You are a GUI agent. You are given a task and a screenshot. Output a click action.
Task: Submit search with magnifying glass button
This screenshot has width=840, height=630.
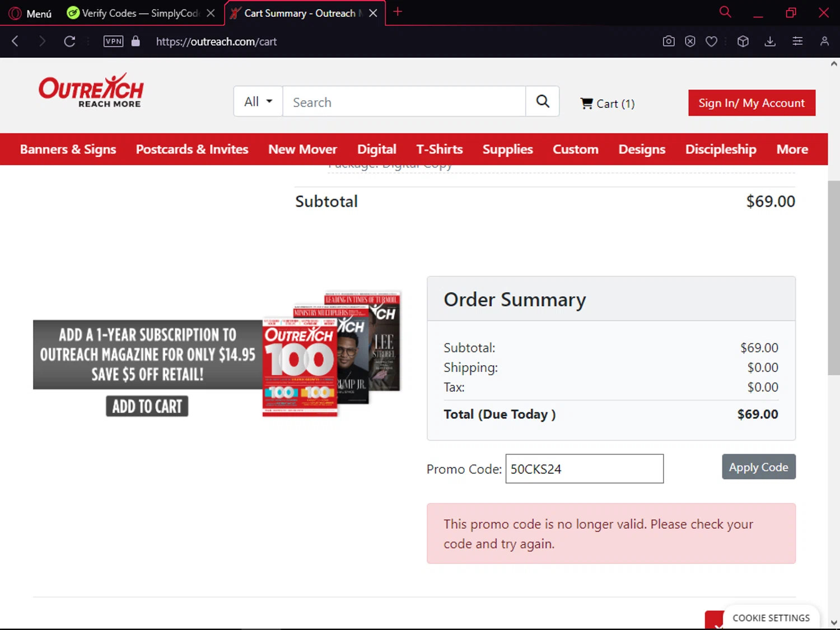[x=543, y=101]
